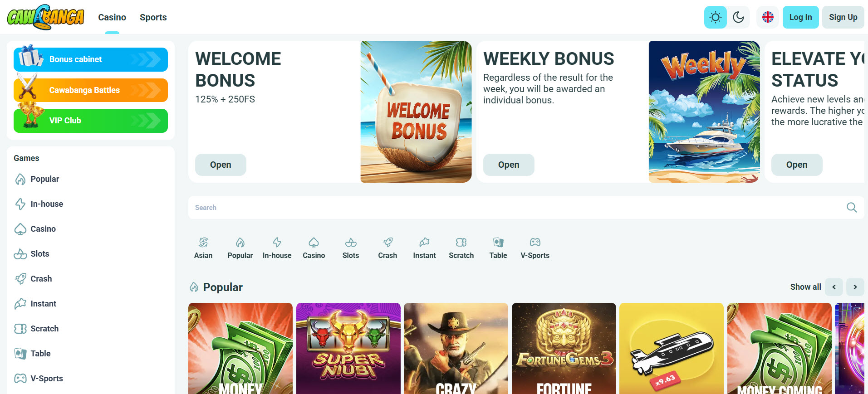Switch to dark theme moon icon
Screen dimensions: 868x394
click(x=738, y=17)
